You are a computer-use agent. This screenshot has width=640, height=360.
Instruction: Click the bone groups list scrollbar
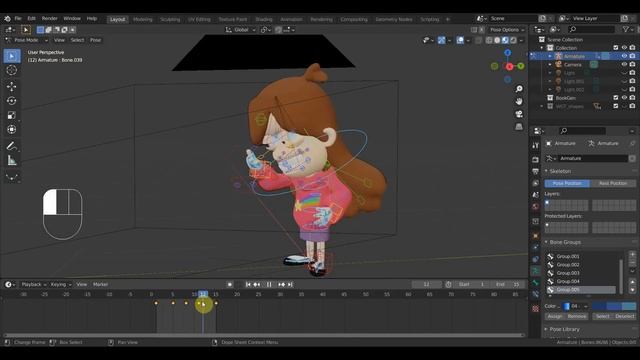[x=621, y=276]
